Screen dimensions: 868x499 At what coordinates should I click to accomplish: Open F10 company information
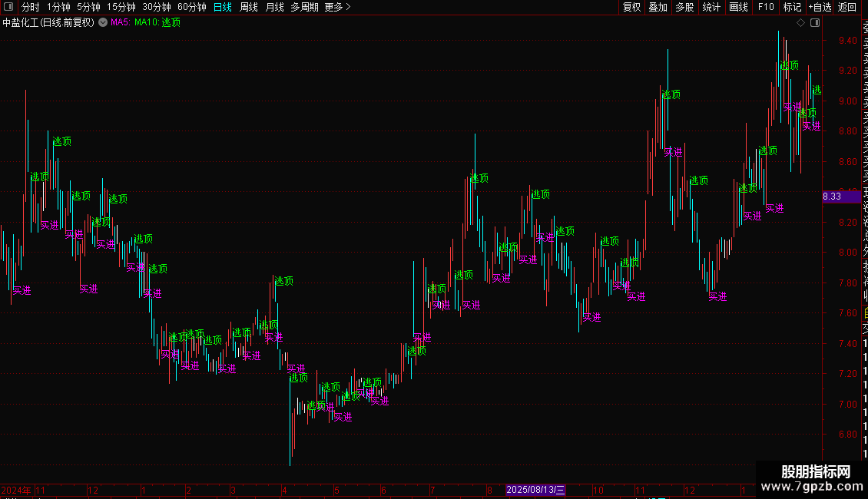766,7
